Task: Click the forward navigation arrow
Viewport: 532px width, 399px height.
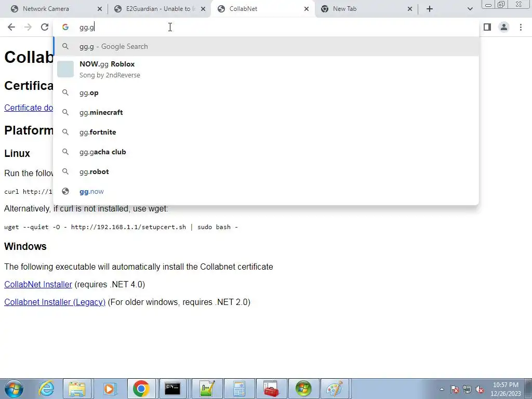Action: click(28, 27)
